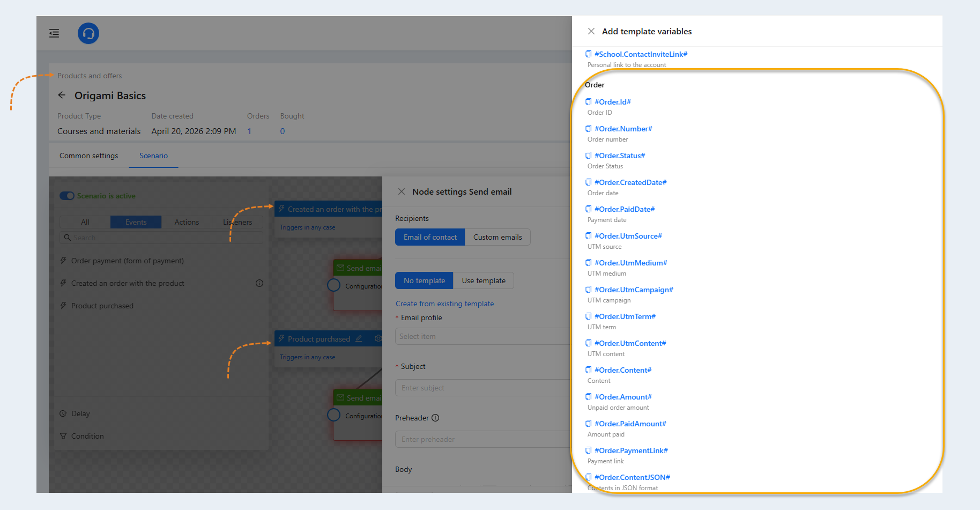980x510 pixels.
Task: Click info icon for Created an order event
Action: tap(259, 283)
